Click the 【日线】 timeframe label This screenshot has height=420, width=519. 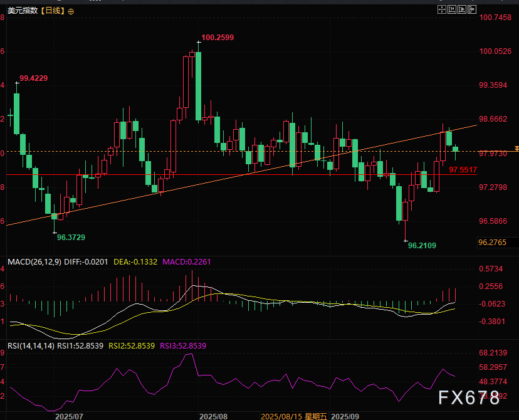click(x=52, y=12)
